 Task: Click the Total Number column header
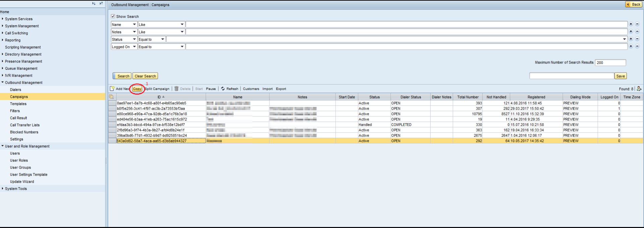[468, 97]
